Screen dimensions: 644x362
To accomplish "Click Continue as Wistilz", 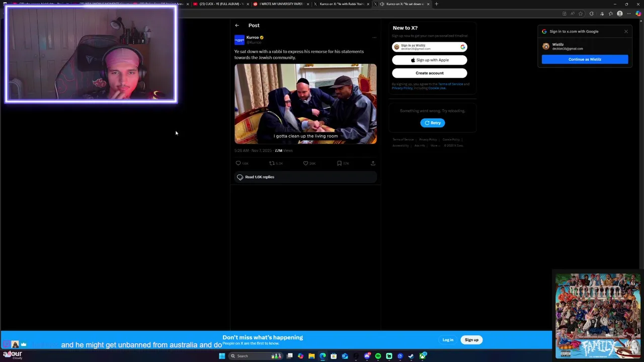I will pyautogui.click(x=585, y=59).
